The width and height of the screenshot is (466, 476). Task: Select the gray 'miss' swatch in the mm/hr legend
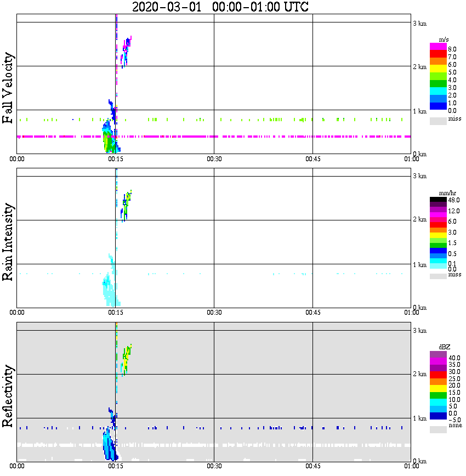pos(438,276)
